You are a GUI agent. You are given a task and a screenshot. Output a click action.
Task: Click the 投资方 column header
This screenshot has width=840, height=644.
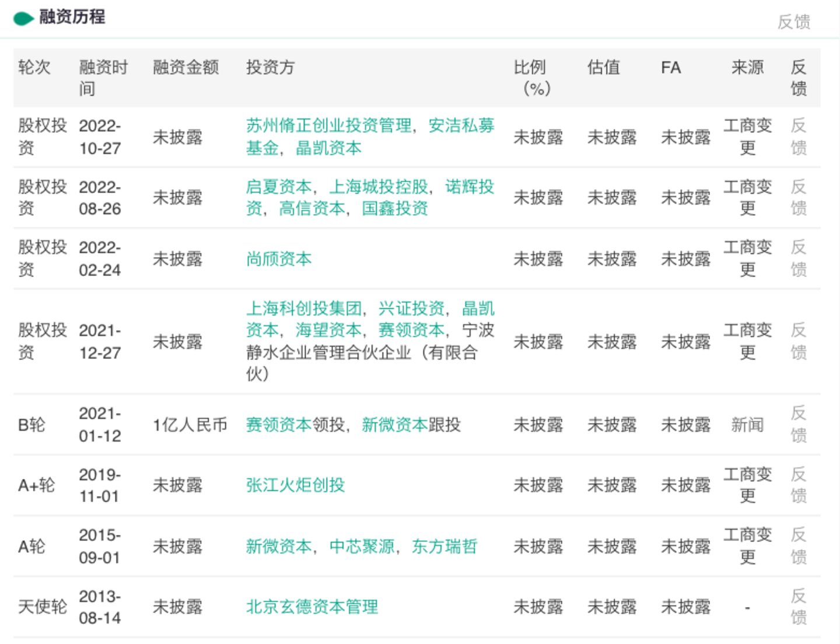(x=270, y=68)
